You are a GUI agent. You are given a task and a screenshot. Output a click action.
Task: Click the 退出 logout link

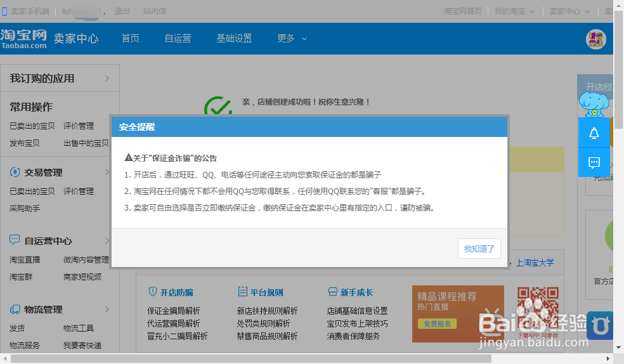coord(122,11)
